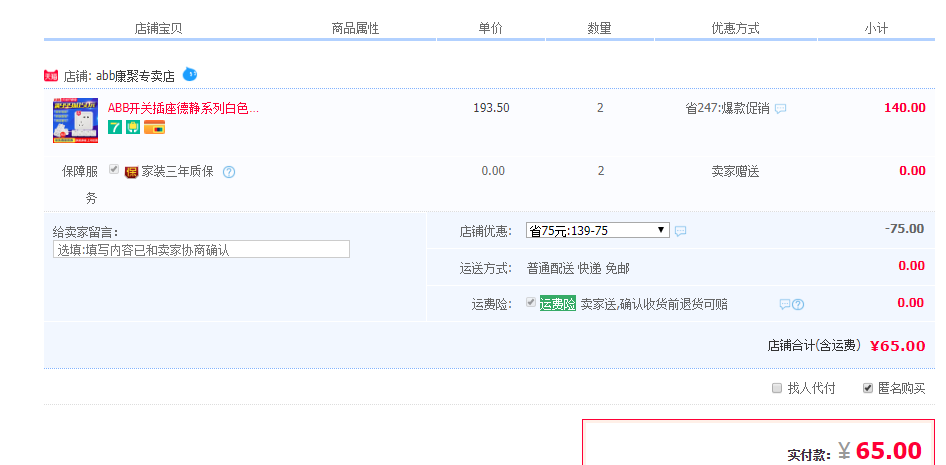Click the 给卖家留言 message input field

[x=201, y=249]
